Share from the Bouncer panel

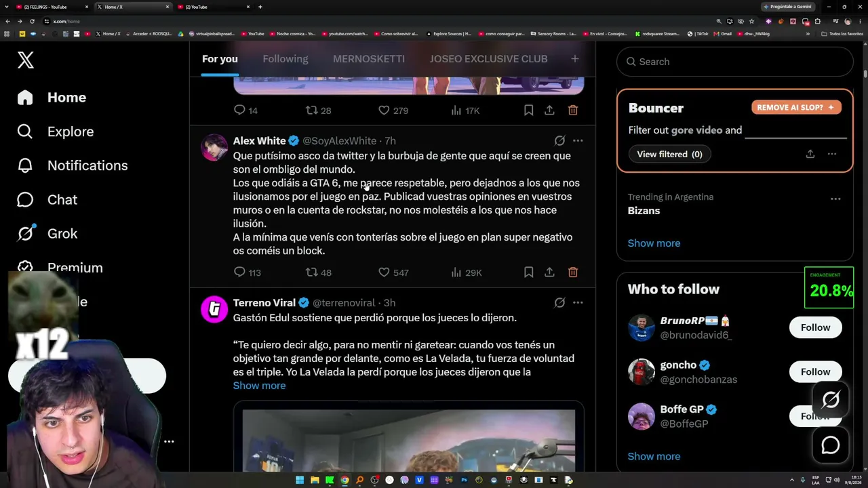[x=810, y=155]
